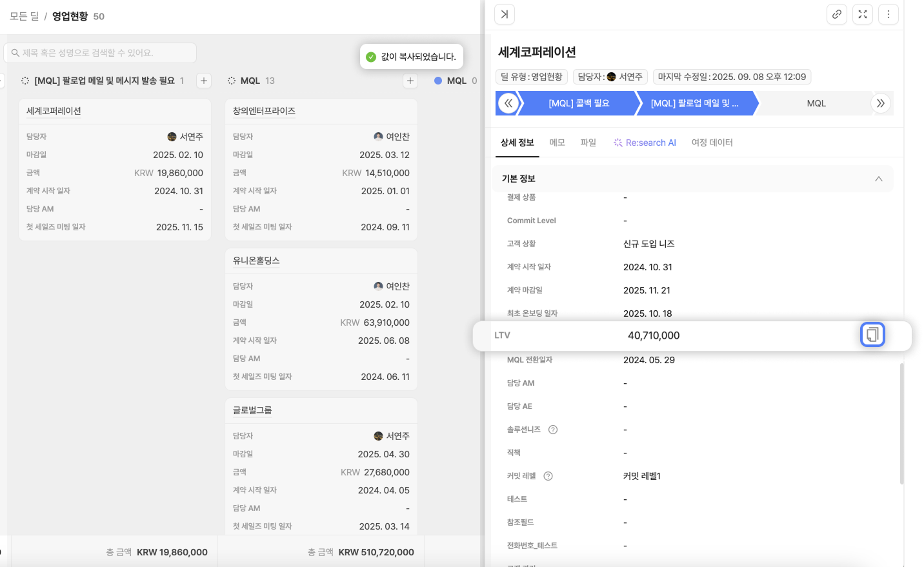
Task: Copy the deal link via link icon
Action: [836, 14]
